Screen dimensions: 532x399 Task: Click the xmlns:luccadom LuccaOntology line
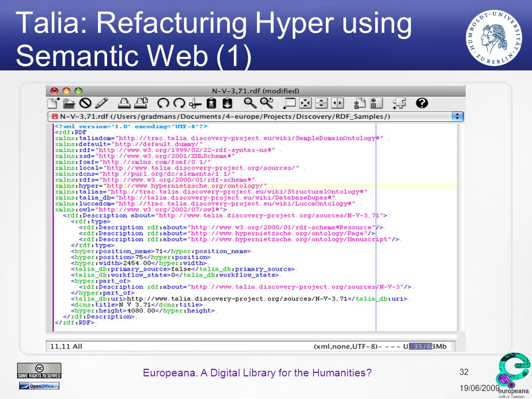click(205, 203)
